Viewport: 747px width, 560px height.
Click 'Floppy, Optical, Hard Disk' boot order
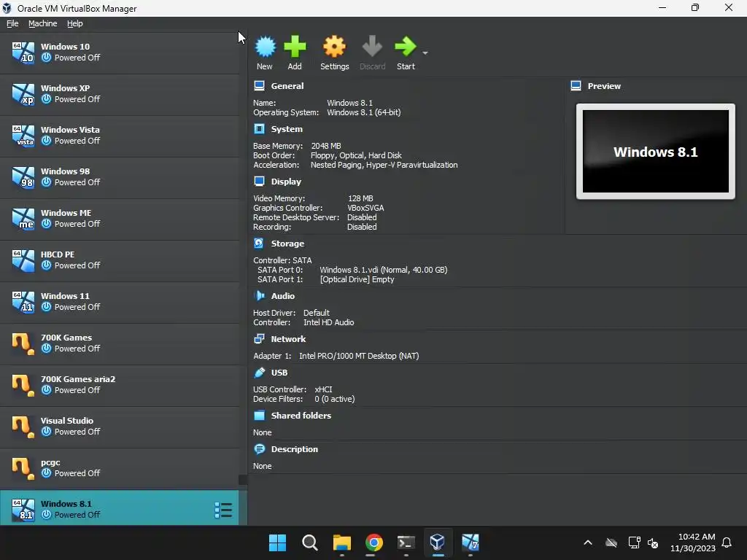(x=356, y=155)
